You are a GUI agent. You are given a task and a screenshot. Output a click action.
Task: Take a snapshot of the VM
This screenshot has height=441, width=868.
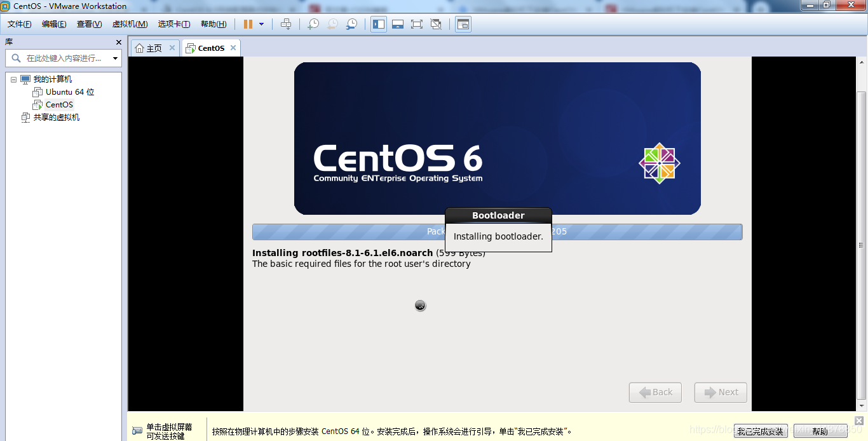pyautogui.click(x=313, y=24)
